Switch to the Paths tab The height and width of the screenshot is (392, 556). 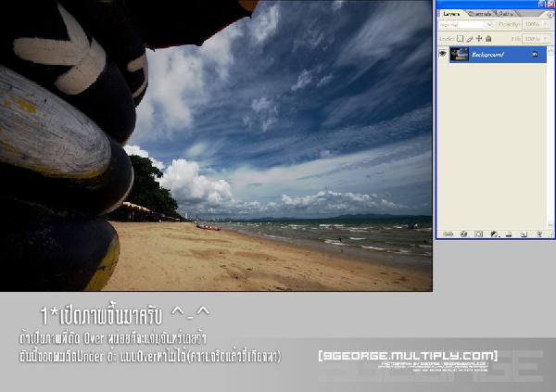click(506, 14)
